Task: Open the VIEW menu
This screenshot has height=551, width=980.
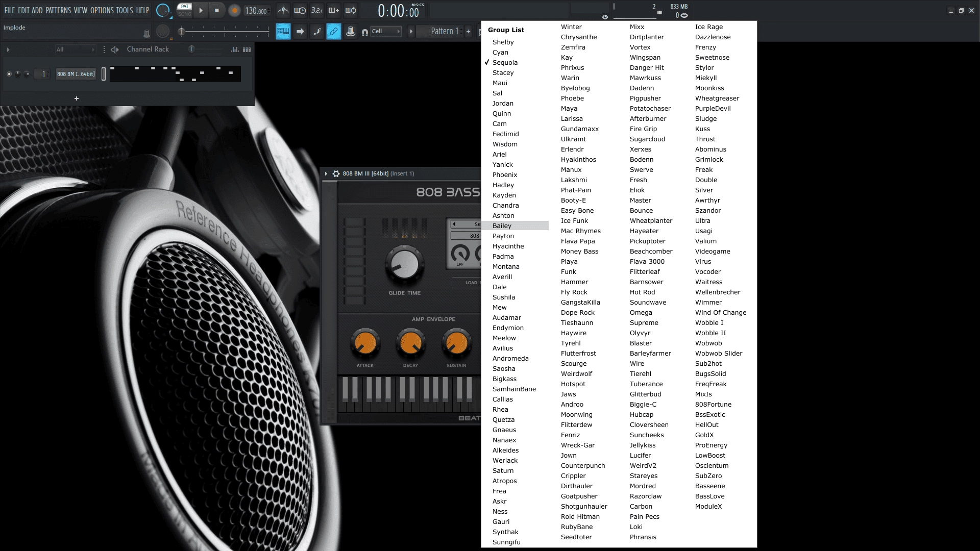Action: pos(81,10)
